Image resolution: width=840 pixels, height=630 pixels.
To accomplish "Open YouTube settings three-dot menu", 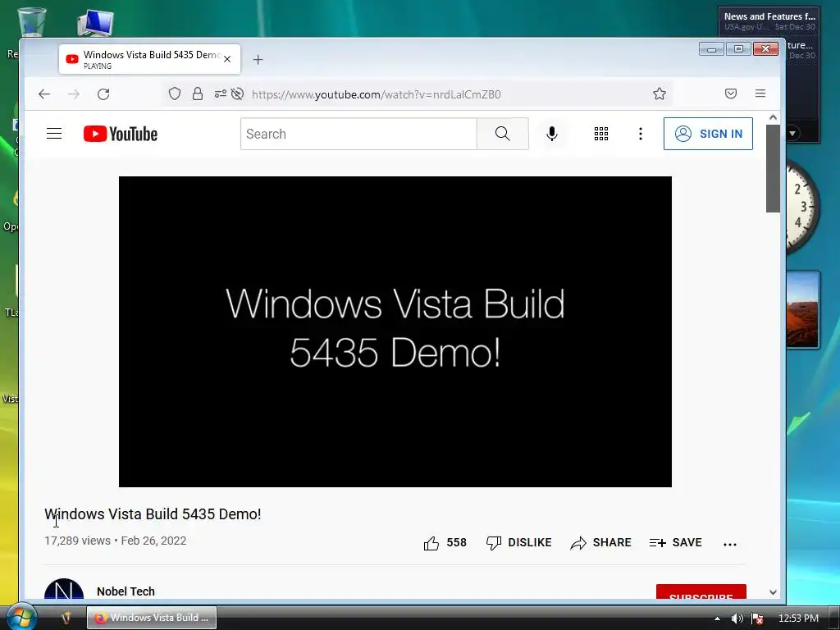I will (640, 134).
